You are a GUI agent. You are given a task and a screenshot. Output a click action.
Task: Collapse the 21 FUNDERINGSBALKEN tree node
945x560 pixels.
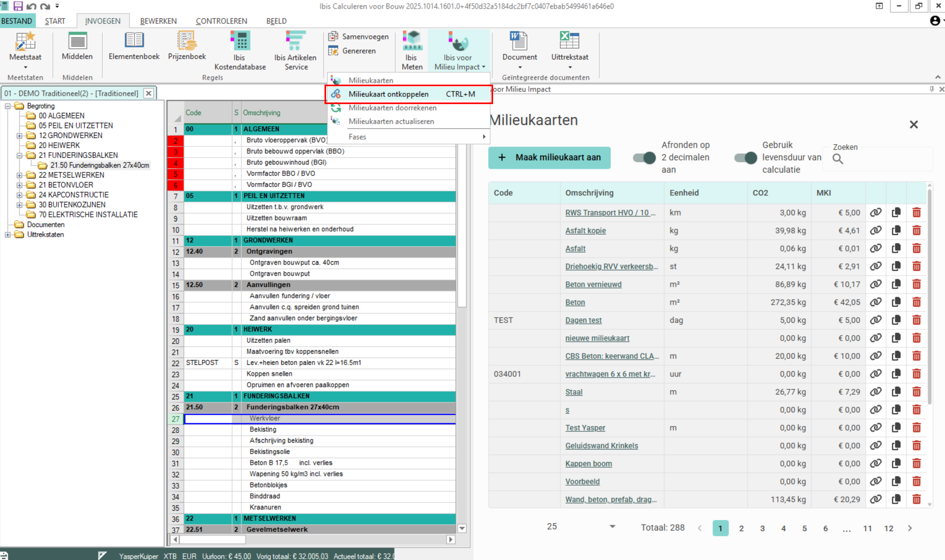[19, 155]
